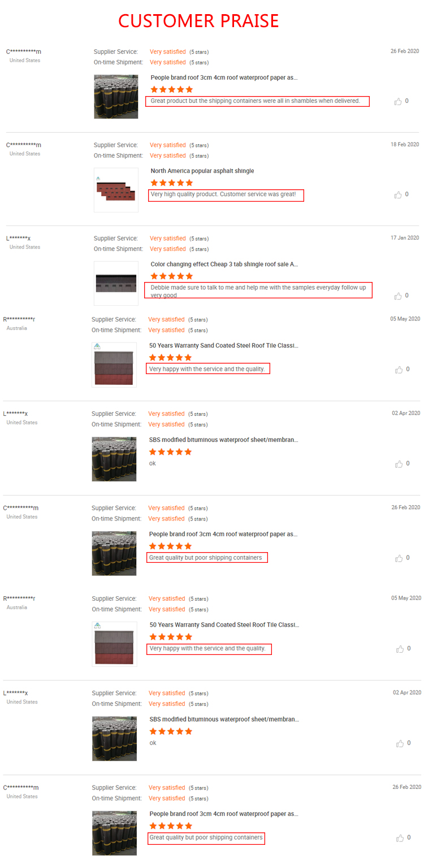The width and height of the screenshot is (424, 868).
Task: Open first People brand roof waterproof paper link
Action: coord(224,77)
